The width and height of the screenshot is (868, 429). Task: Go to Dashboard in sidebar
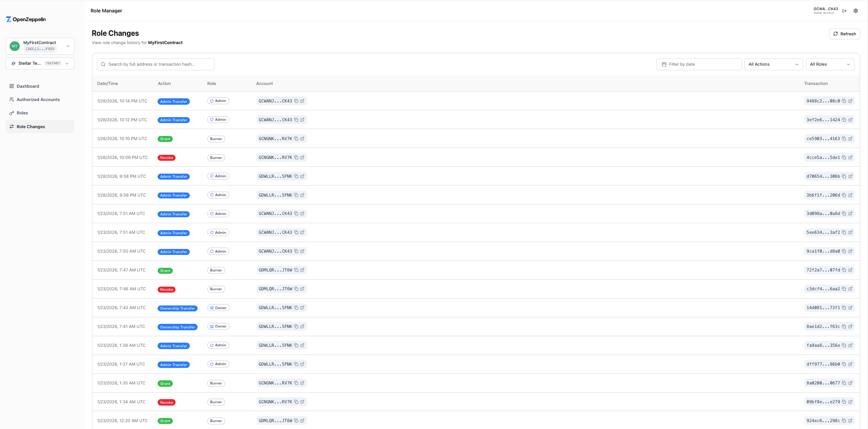pos(28,86)
